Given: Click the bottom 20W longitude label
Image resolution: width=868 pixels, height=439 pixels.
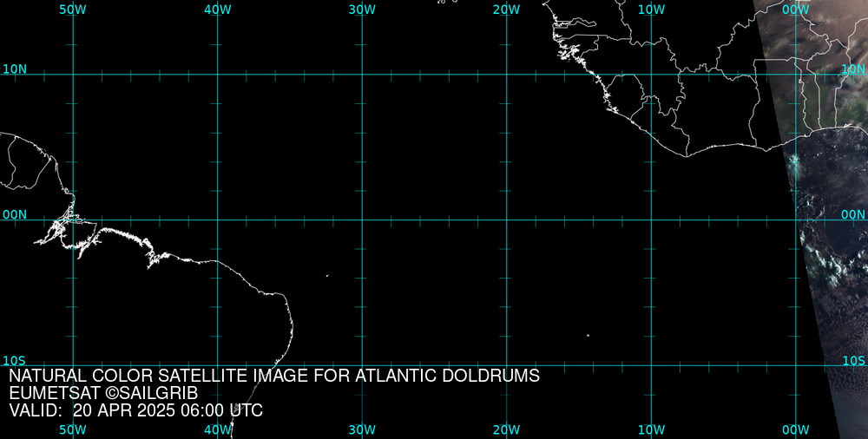Looking at the screenshot, I should (x=507, y=430).
